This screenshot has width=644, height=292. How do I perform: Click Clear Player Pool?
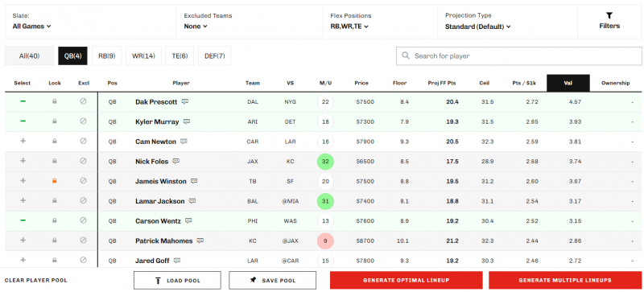pyautogui.click(x=35, y=281)
